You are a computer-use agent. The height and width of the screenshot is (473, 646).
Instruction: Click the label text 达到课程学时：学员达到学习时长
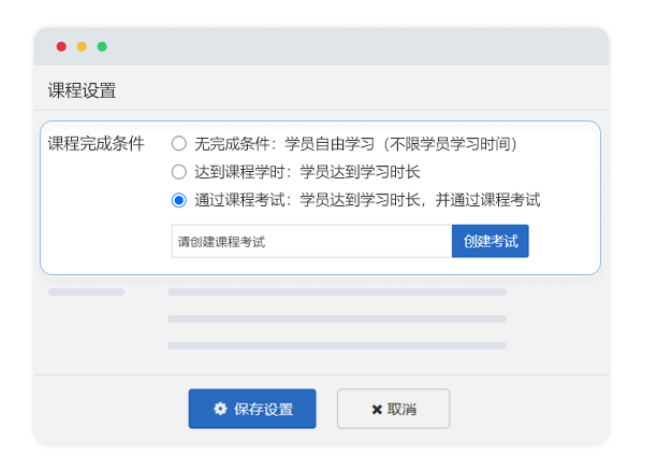coord(307,171)
